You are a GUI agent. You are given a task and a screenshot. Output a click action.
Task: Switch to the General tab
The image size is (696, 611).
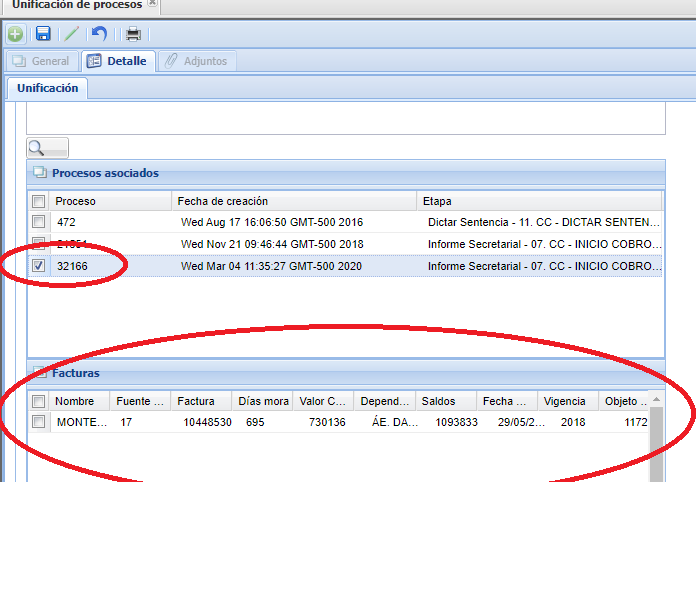(40, 61)
